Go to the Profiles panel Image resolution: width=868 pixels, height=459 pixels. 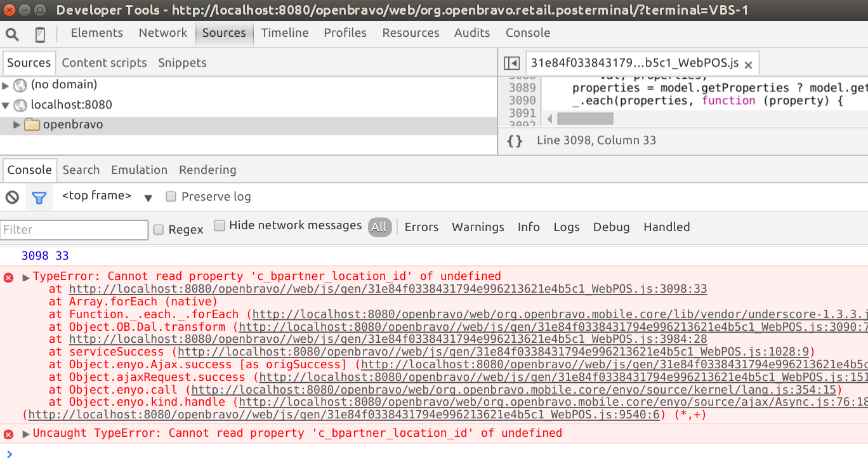coord(345,33)
